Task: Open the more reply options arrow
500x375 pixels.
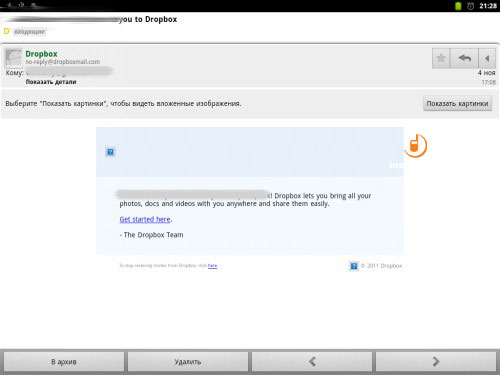Action: [487, 58]
